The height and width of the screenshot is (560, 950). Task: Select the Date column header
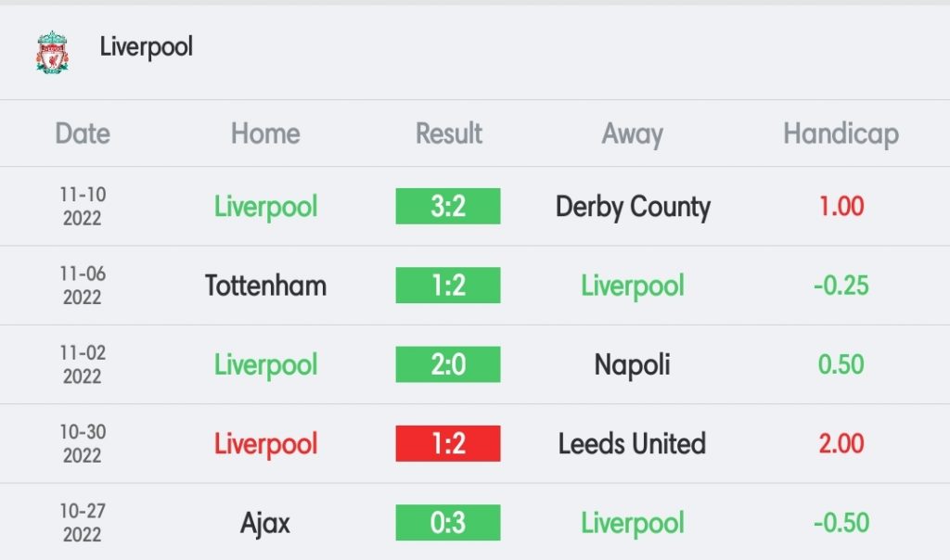[83, 134]
